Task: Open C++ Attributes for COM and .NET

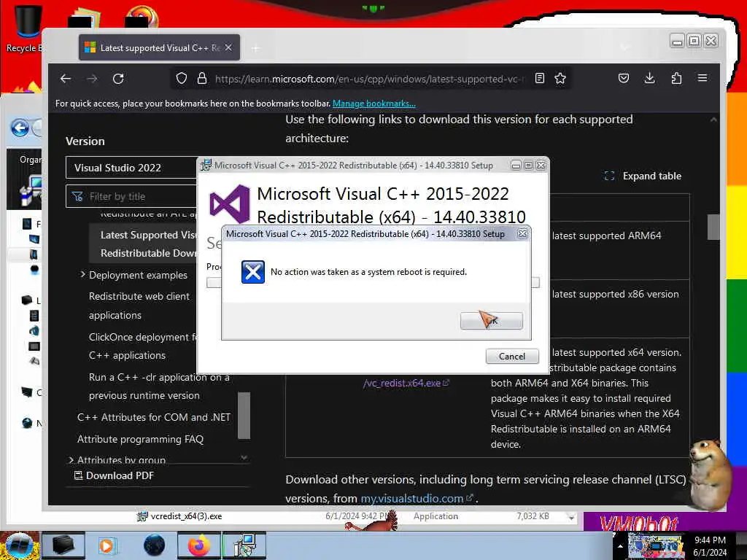Action: pos(153,417)
